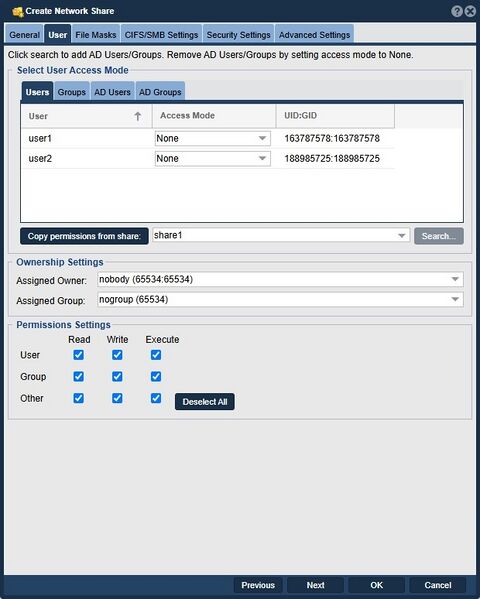Click the Deselect All button

point(205,401)
